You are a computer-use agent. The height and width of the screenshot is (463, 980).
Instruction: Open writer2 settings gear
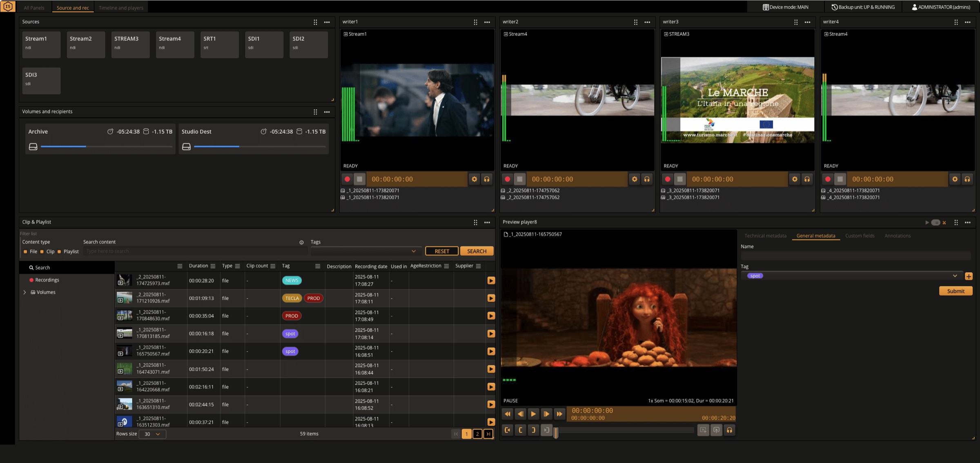pos(634,179)
